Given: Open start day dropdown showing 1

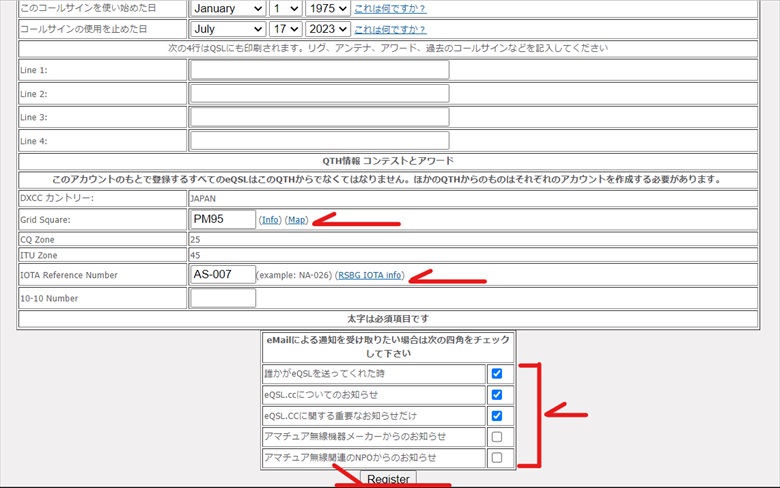Looking at the screenshot, I should (x=286, y=8).
